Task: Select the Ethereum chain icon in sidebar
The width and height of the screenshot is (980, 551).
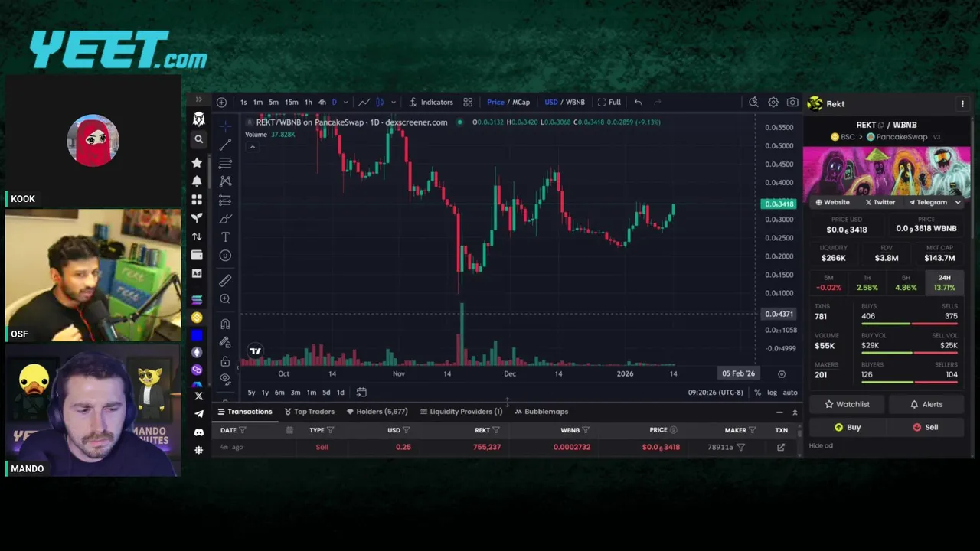Action: point(197,352)
